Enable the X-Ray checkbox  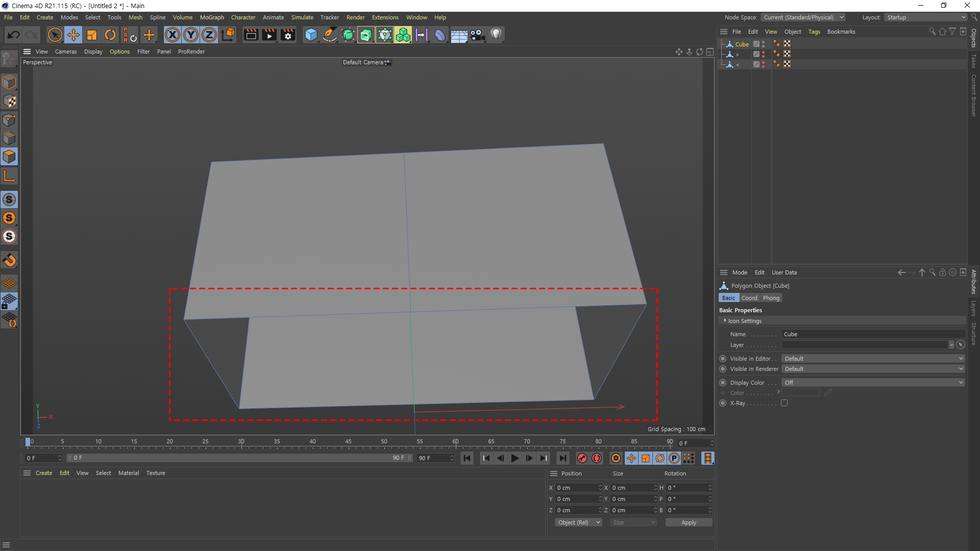pyautogui.click(x=784, y=403)
